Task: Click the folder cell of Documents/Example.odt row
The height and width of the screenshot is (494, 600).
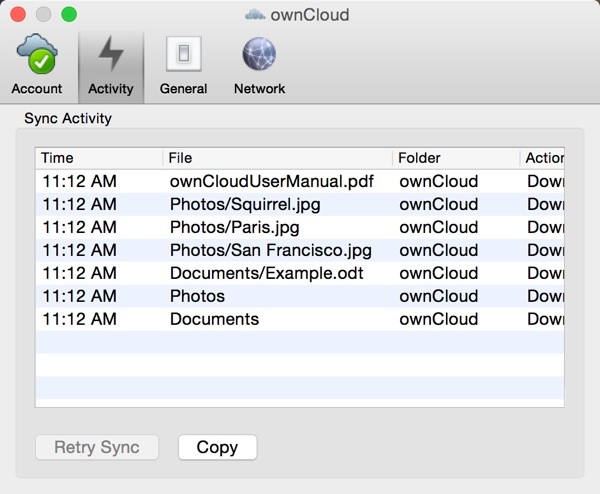Action: [x=439, y=273]
